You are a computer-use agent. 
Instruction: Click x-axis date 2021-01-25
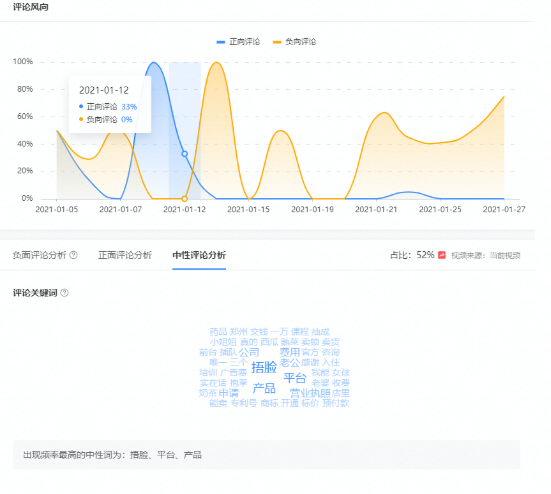[440, 209]
